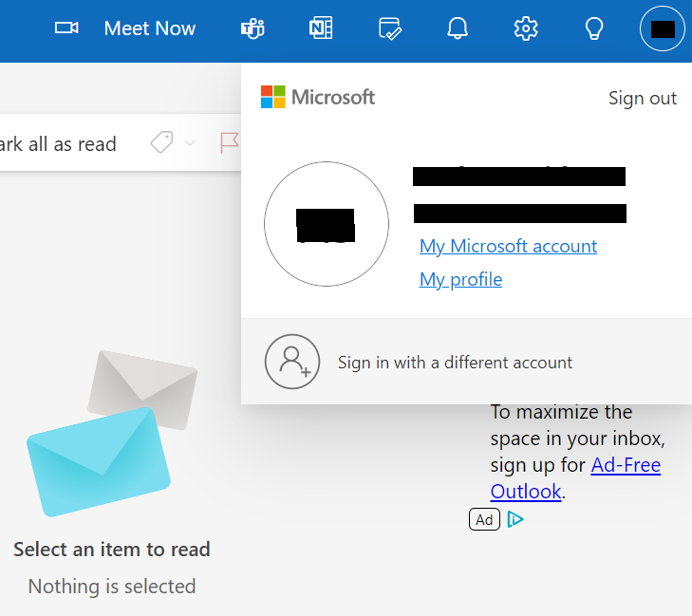The image size is (692, 616).
Task: Click the blue AdChoices triangle icon
Action: point(515,519)
